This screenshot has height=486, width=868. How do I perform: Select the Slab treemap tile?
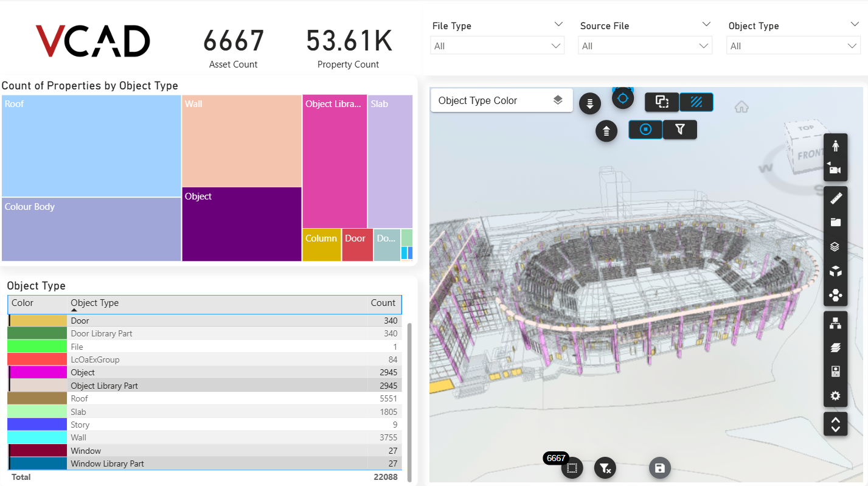click(390, 161)
